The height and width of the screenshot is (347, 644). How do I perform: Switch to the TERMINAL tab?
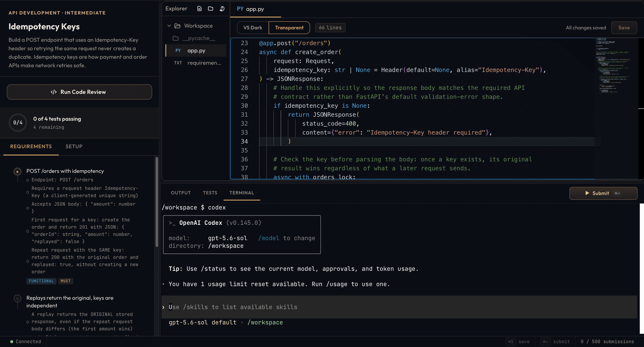tap(241, 193)
